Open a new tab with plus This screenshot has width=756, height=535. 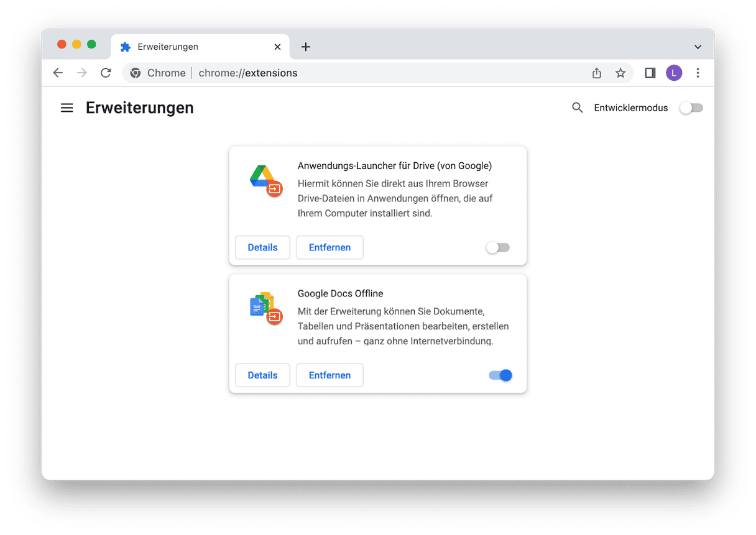(x=305, y=47)
